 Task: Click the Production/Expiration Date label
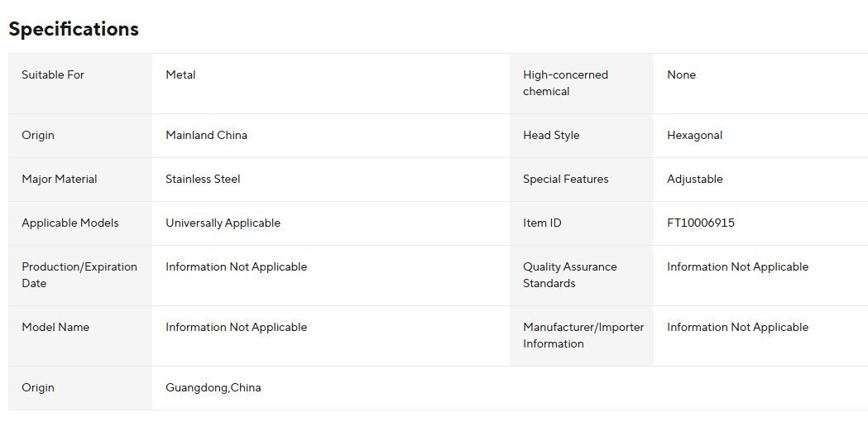pyautogui.click(x=79, y=275)
